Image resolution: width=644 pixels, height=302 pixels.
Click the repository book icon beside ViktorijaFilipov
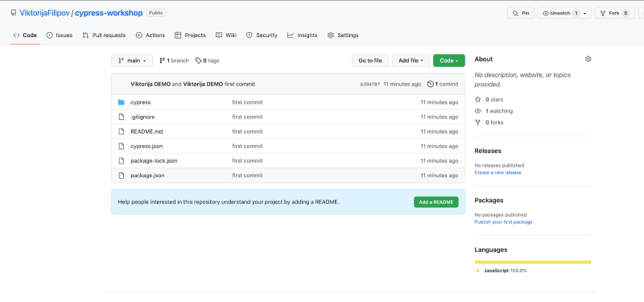14,13
